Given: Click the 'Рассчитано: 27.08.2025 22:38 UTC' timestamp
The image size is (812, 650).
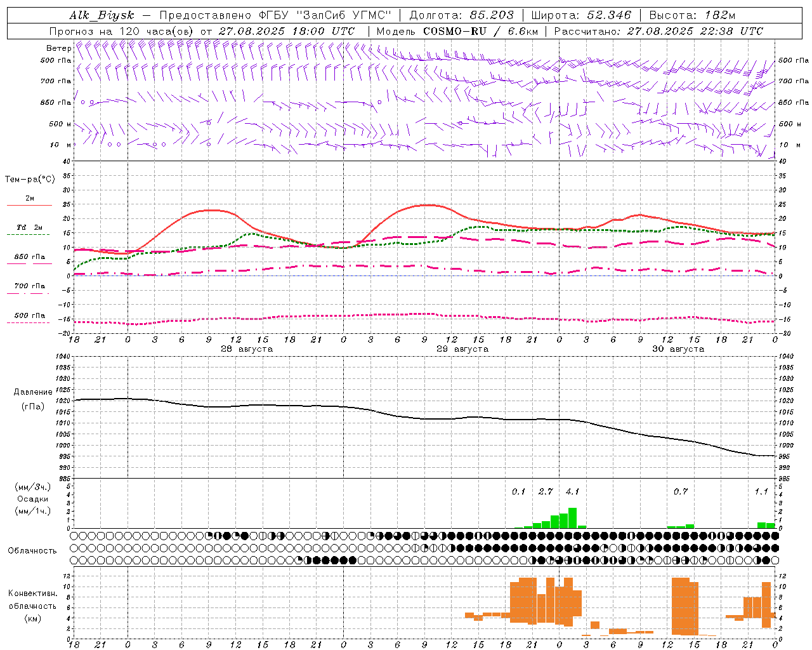Looking at the screenshot, I should coord(658,31).
